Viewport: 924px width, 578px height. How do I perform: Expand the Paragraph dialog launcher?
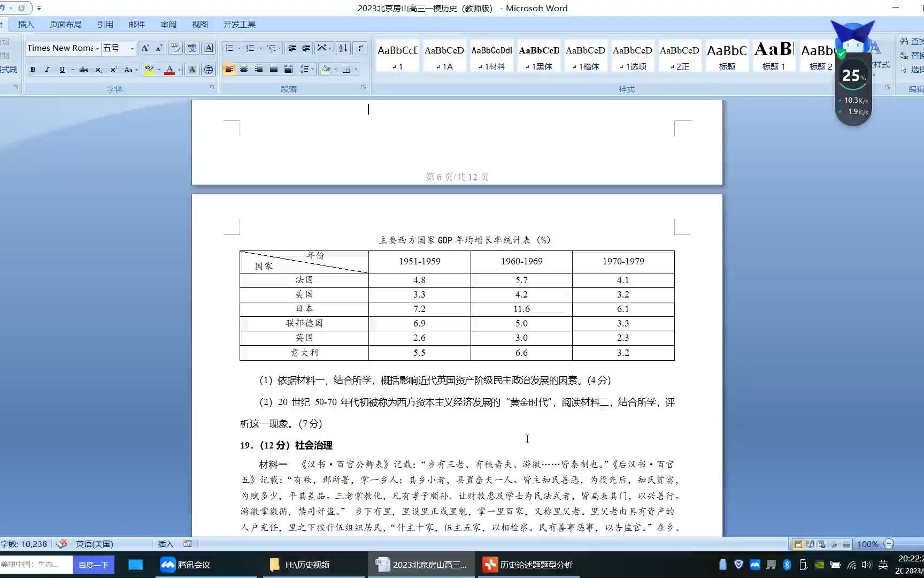(x=364, y=87)
